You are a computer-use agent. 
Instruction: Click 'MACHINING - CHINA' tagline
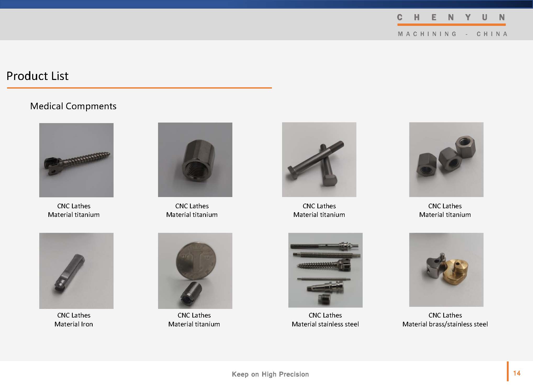(452, 34)
